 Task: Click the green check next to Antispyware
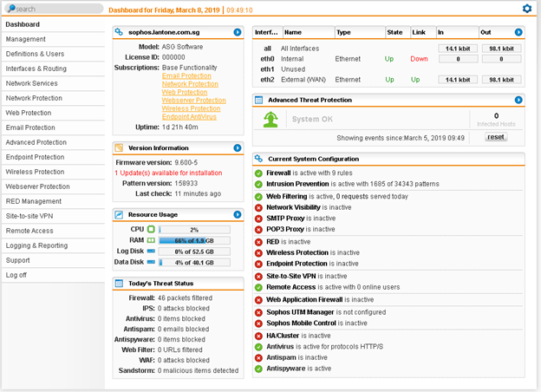[x=258, y=369]
